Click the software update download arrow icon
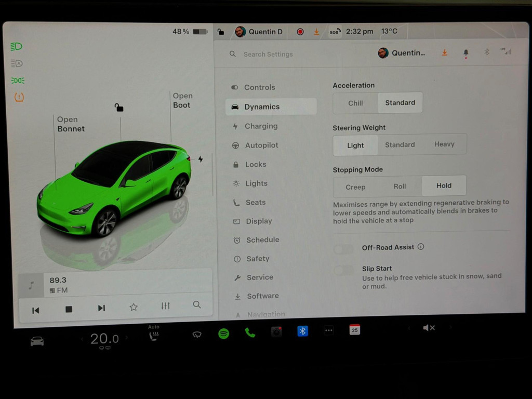Screen dimensions: 532x399 pyautogui.click(x=444, y=52)
